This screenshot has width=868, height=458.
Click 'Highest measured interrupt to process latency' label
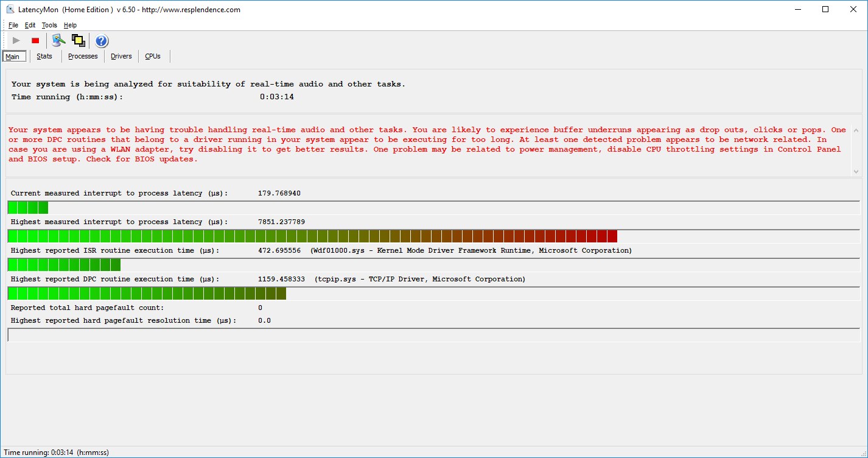click(x=119, y=222)
